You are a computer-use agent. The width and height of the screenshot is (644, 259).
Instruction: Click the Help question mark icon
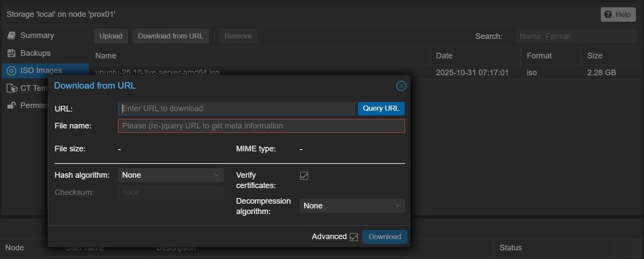(x=609, y=14)
